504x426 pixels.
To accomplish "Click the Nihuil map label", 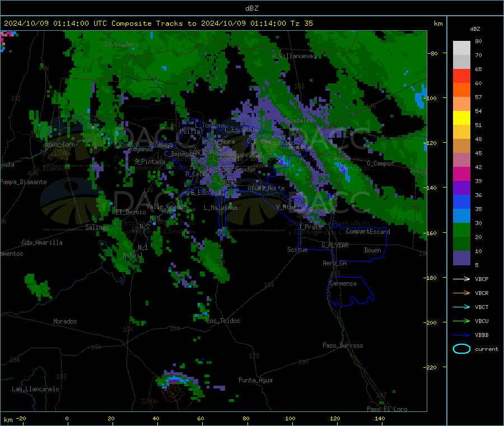I will click(132, 255).
